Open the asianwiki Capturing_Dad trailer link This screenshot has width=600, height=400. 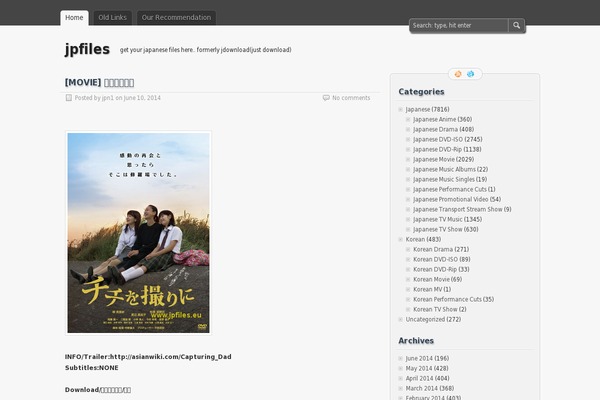pyautogui.click(x=171, y=357)
